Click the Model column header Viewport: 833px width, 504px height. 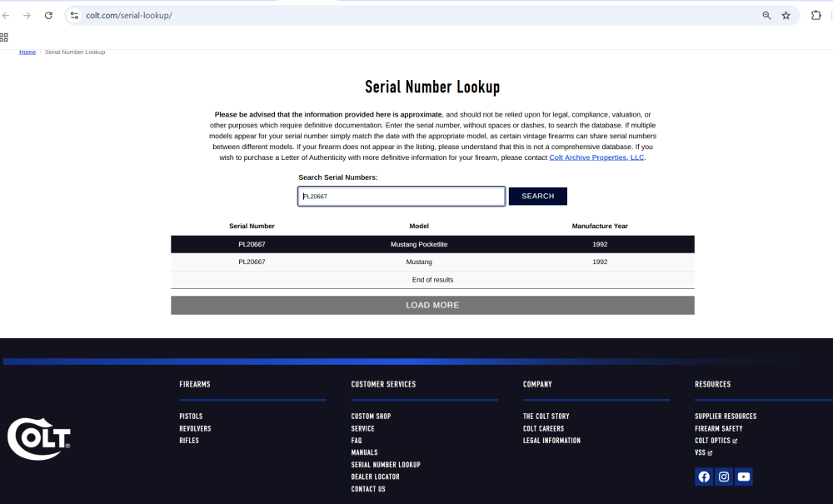(x=419, y=226)
